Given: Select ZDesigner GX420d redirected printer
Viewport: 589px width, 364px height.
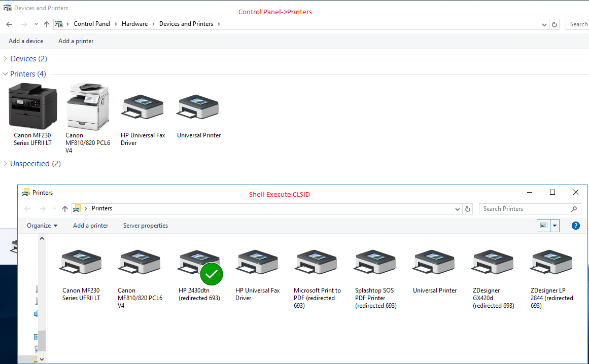Looking at the screenshot, I should point(493,279).
